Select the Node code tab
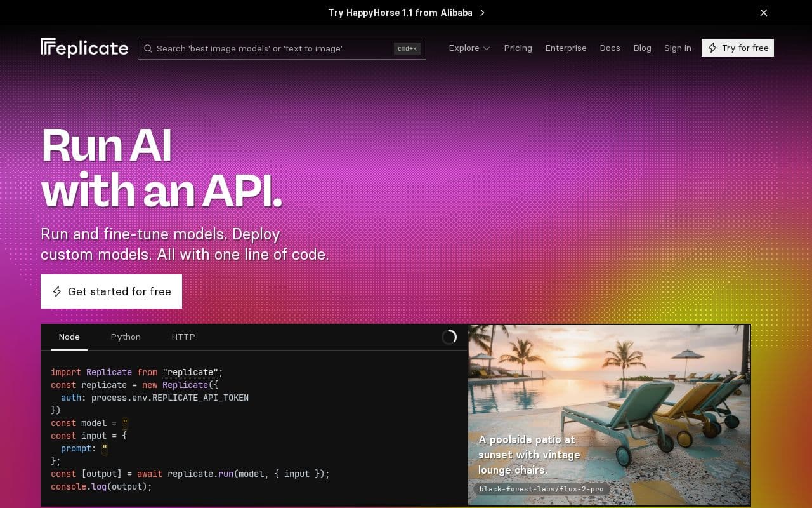 [x=69, y=337]
